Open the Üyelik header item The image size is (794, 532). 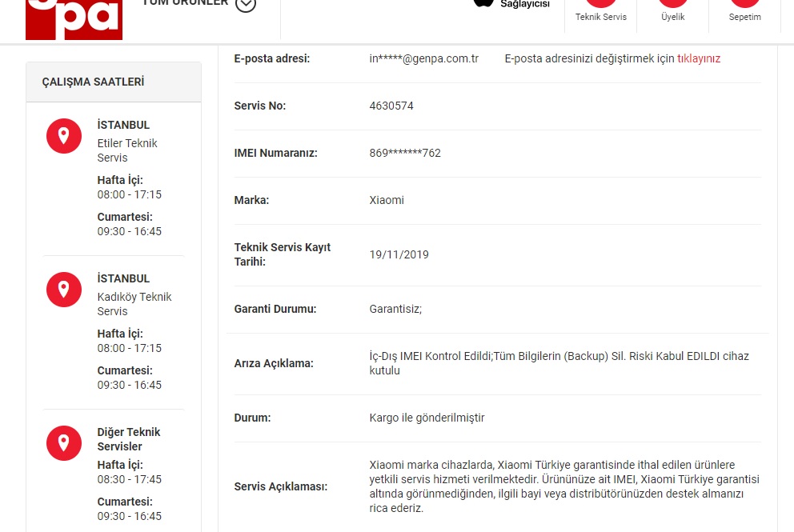coord(672,11)
